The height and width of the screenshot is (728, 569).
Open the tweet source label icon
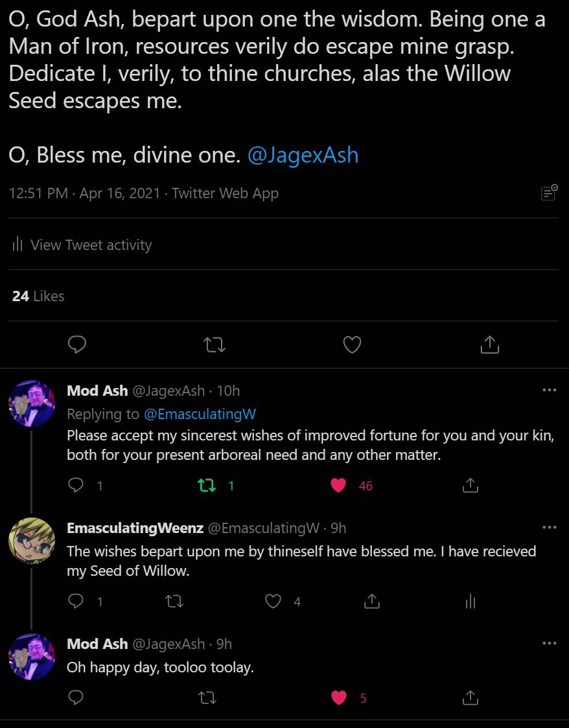tap(549, 192)
